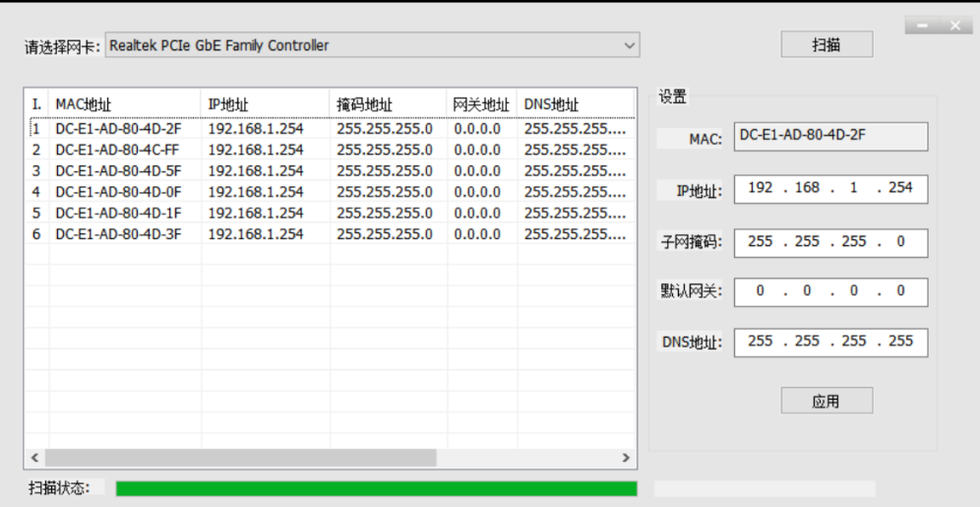Click the IP地址 input field
The width and height of the screenshot is (980, 507).
coord(830,188)
